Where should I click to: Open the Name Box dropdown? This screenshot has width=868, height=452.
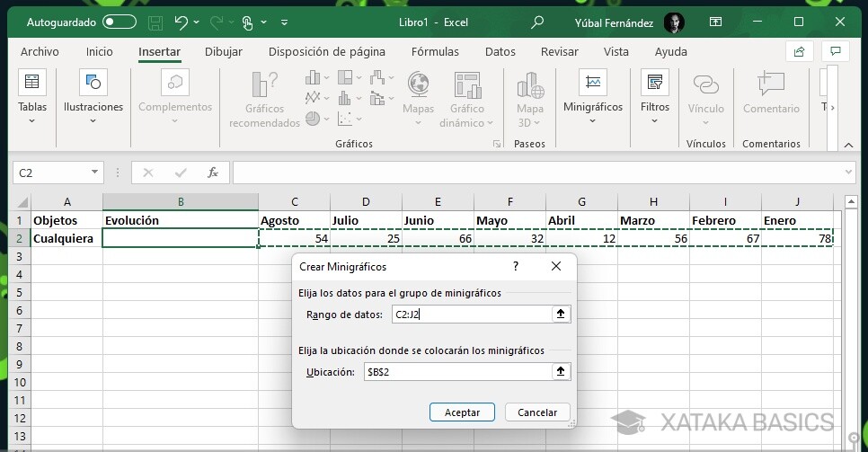point(94,173)
